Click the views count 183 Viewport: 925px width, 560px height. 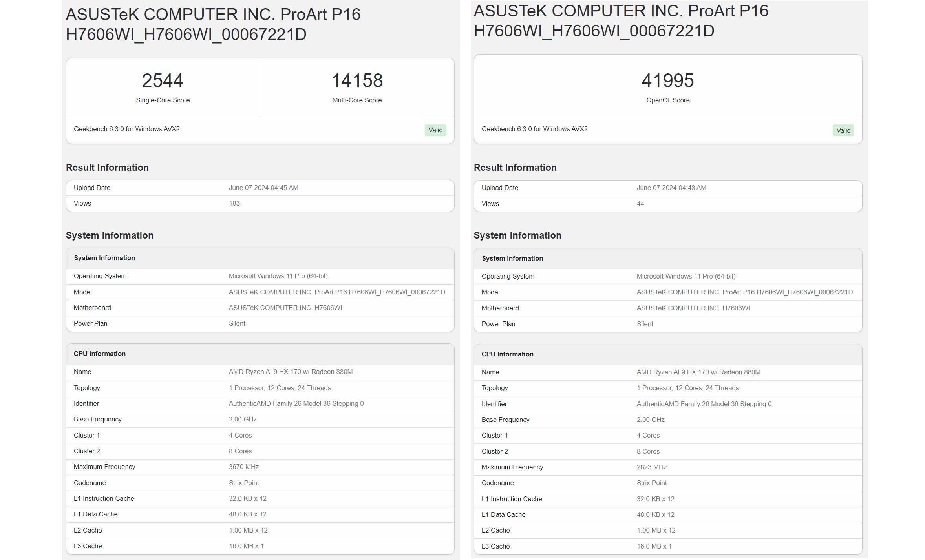(234, 203)
